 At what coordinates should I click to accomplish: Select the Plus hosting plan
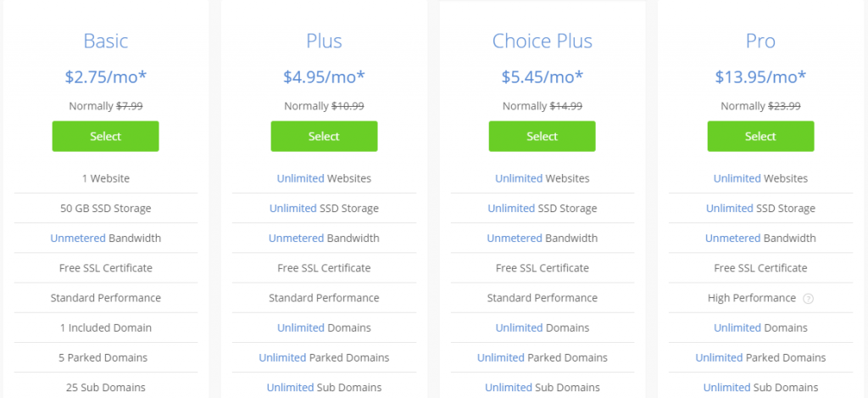[324, 137]
